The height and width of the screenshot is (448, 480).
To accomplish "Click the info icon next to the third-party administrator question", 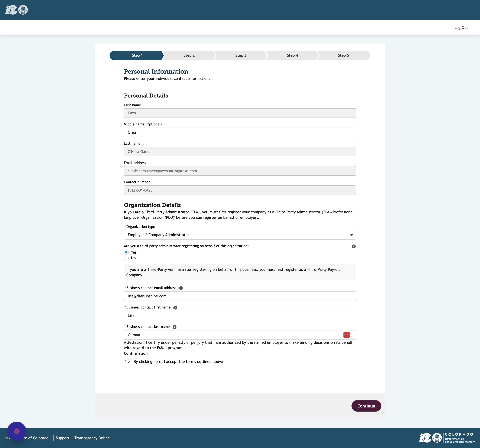I will (353, 246).
